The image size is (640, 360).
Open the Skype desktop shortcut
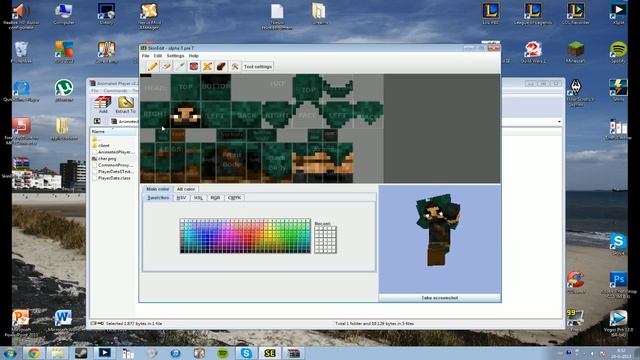pyautogui.click(x=618, y=244)
